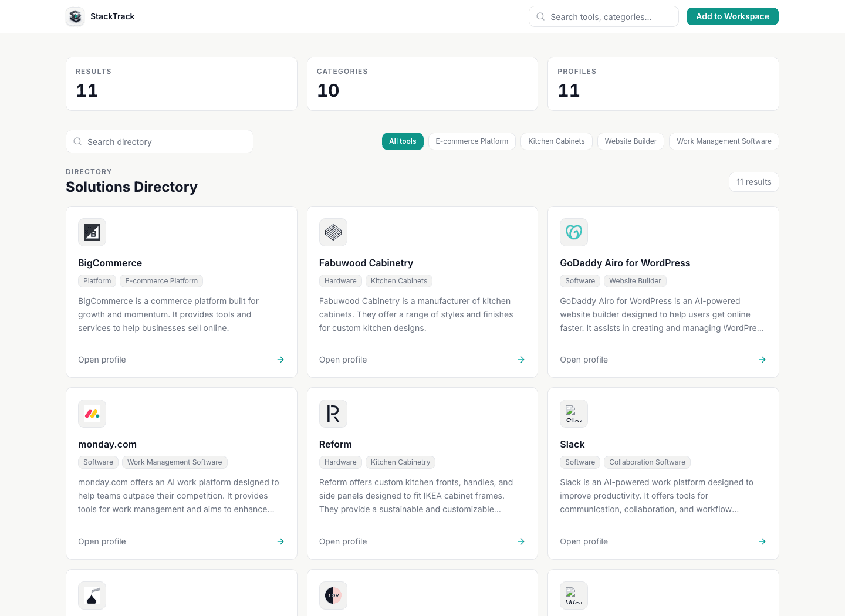Click the Slack Open profile arrow
Screen dimensions: 845x616
[762, 541]
